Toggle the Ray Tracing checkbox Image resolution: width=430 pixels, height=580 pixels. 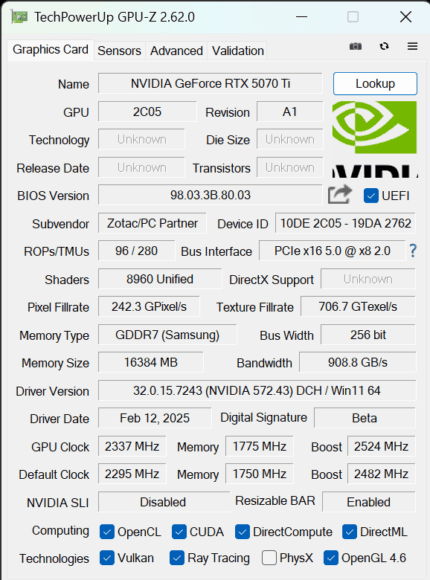coord(177,558)
